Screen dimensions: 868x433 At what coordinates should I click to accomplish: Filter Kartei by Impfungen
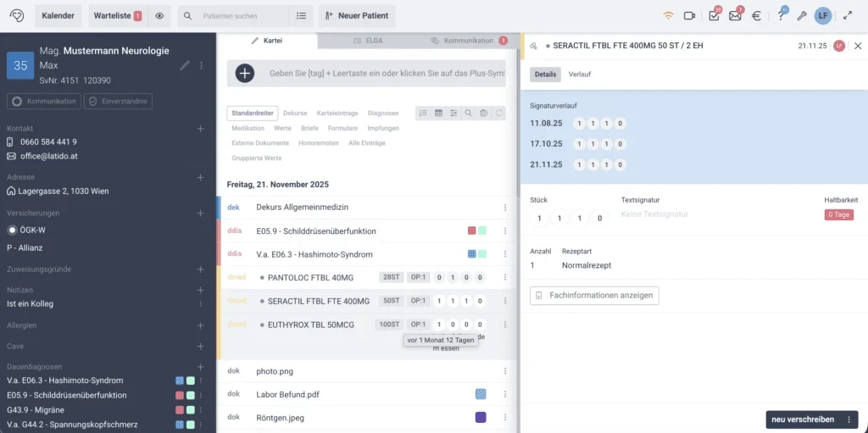point(383,128)
